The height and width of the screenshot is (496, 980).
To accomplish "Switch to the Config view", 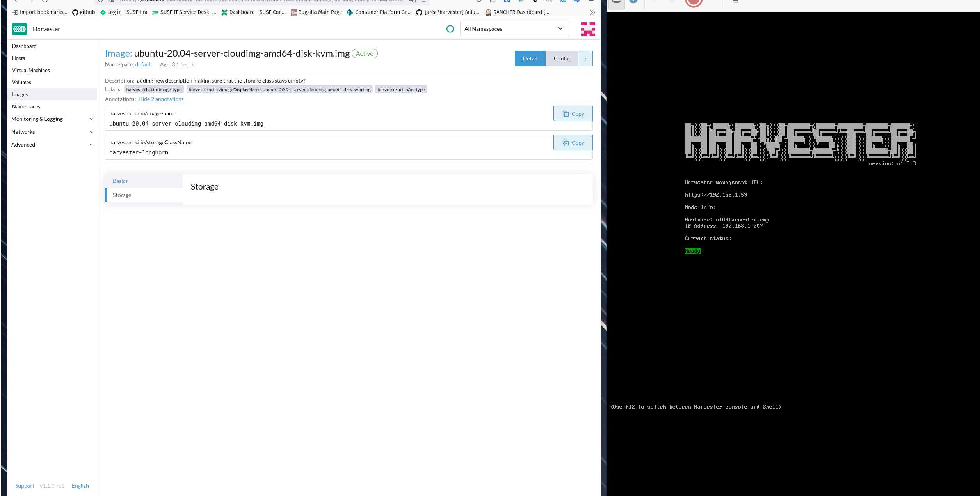I will (x=562, y=58).
